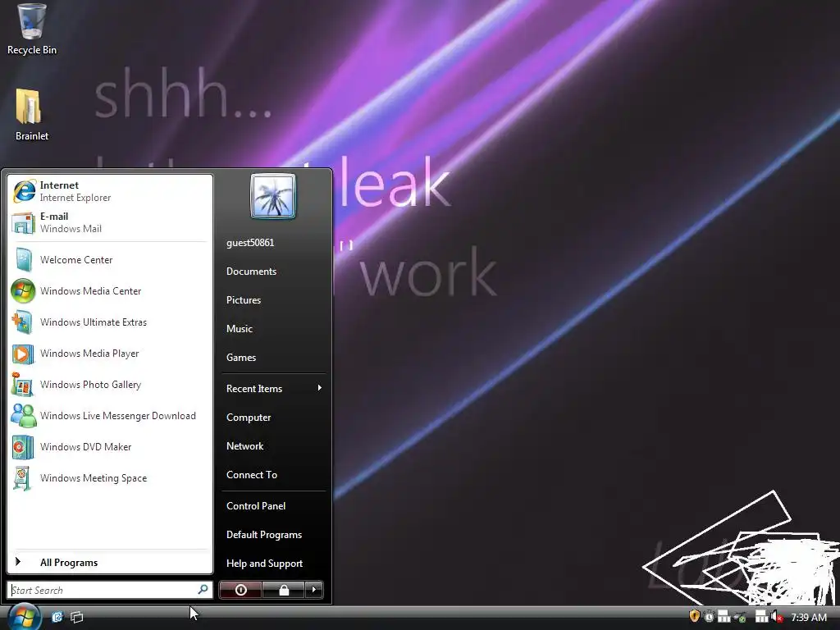Open Network from the Start menu

273,446
